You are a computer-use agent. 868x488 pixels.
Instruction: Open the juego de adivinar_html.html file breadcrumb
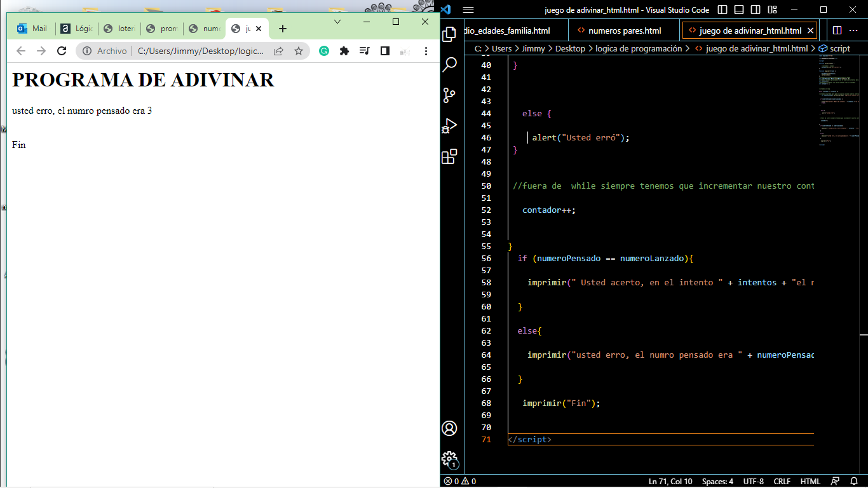751,48
